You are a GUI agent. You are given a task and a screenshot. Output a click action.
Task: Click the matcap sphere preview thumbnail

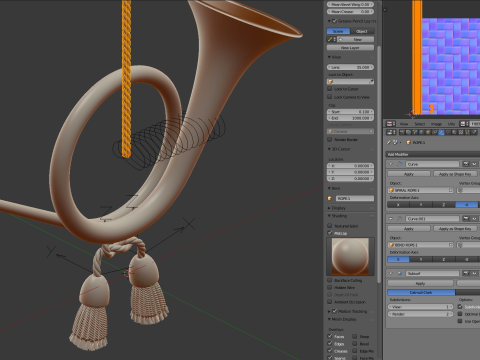(x=350, y=256)
